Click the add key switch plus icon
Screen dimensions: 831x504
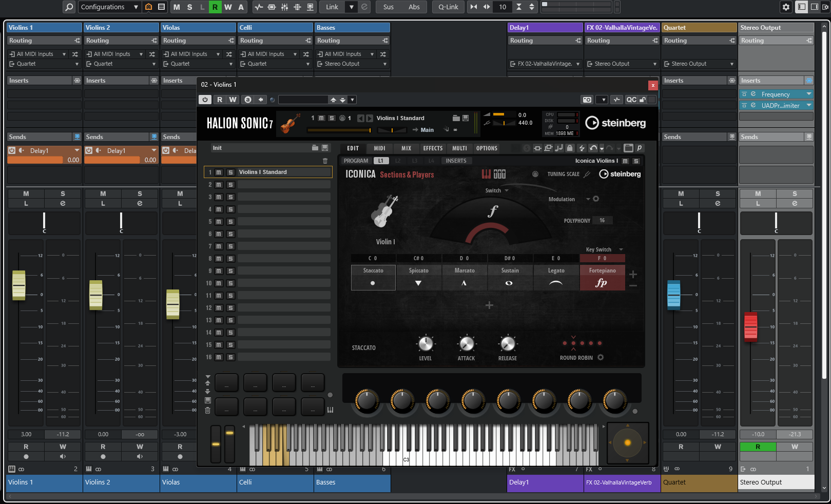tap(633, 274)
